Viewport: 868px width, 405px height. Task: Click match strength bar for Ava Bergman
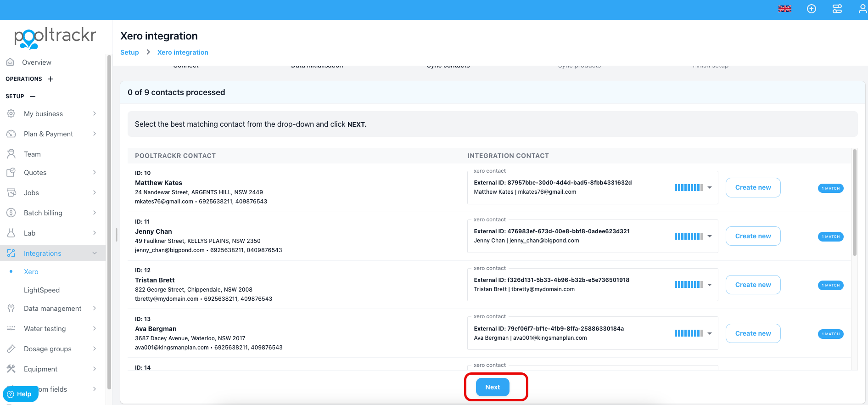pyautogui.click(x=689, y=333)
